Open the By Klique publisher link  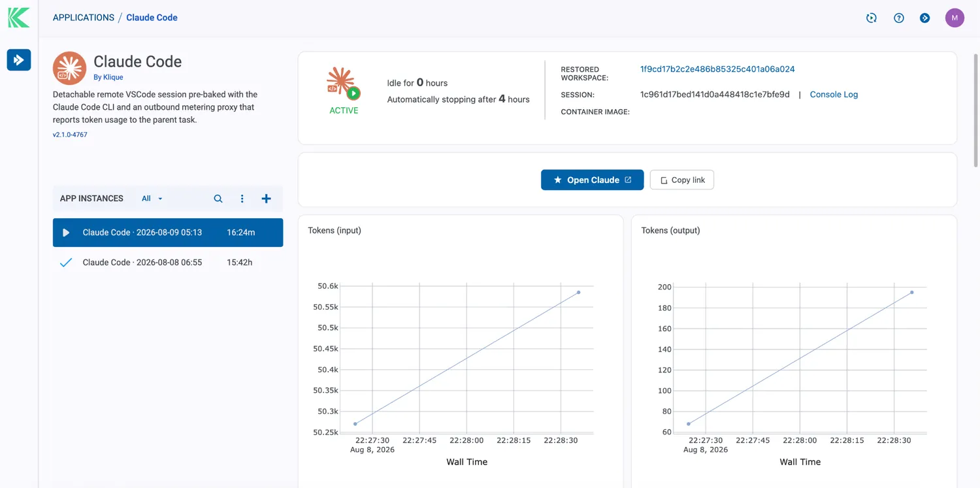pyautogui.click(x=108, y=77)
